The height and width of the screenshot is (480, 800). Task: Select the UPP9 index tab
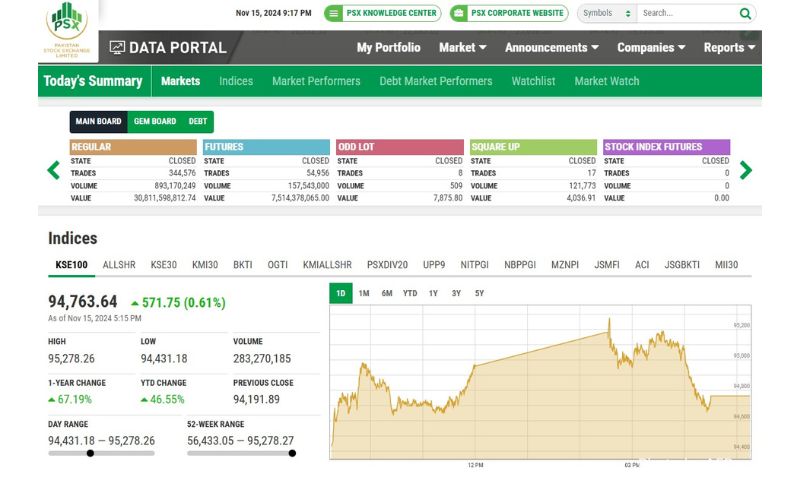(434, 265)
